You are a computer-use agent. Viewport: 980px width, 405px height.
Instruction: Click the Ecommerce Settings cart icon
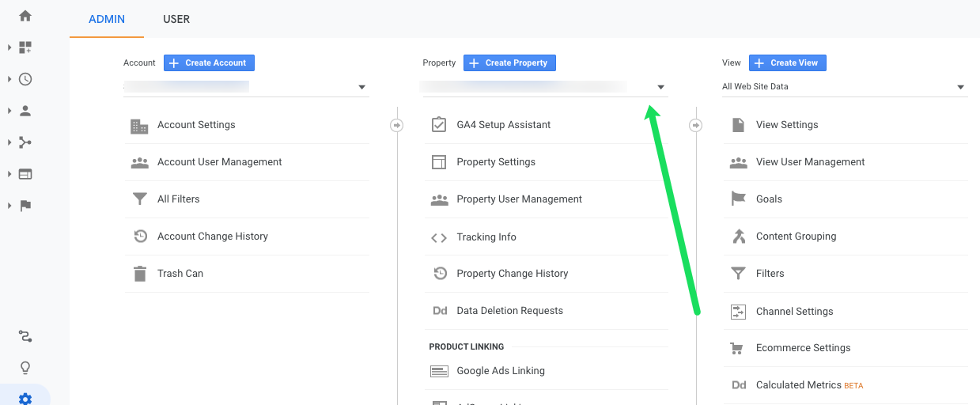tap(739, 348)
